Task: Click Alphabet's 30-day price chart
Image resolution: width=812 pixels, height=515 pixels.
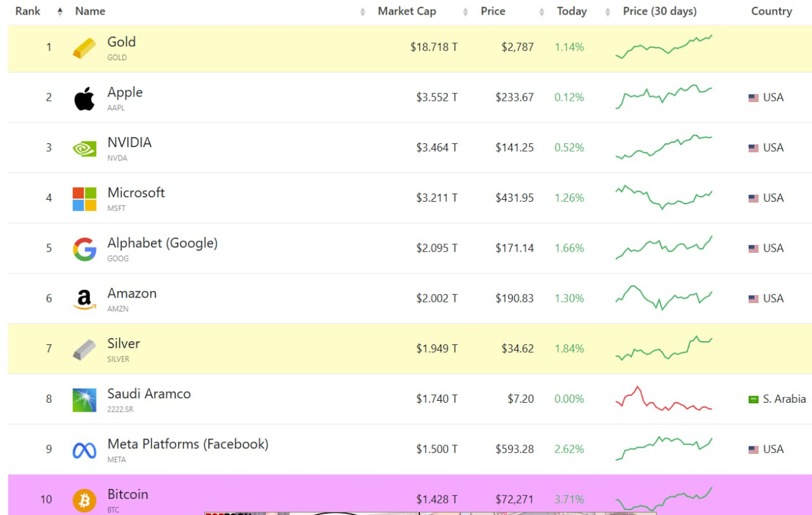Action: [664, 247]
